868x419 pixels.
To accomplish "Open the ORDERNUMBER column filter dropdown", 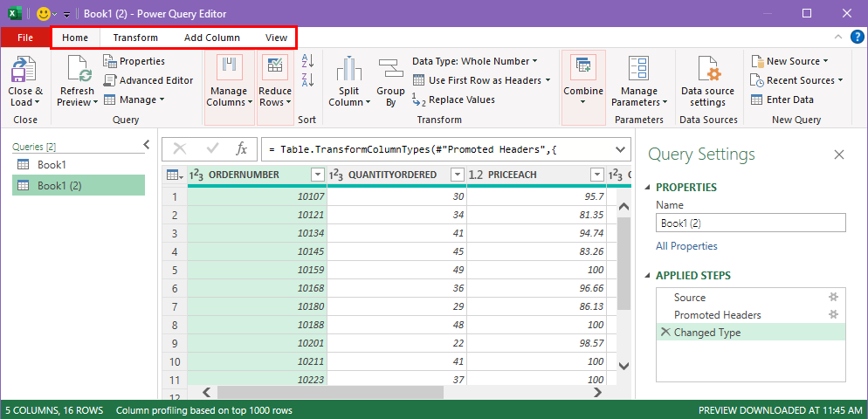I will 318,175.
